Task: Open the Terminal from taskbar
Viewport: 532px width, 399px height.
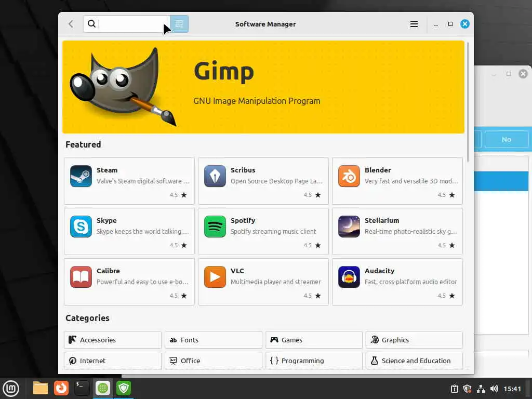Action: pos(82,388)
